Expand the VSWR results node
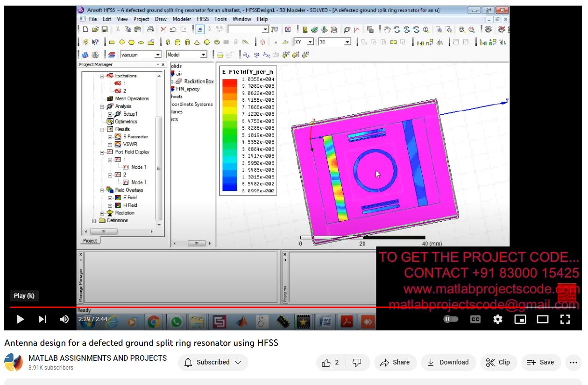 click(110, 144)
